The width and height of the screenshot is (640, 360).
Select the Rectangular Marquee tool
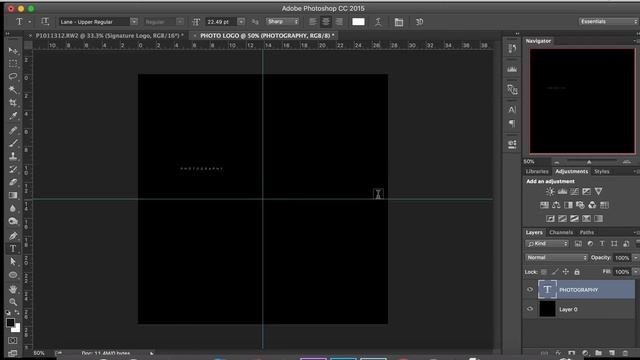(x=13, y=64)
